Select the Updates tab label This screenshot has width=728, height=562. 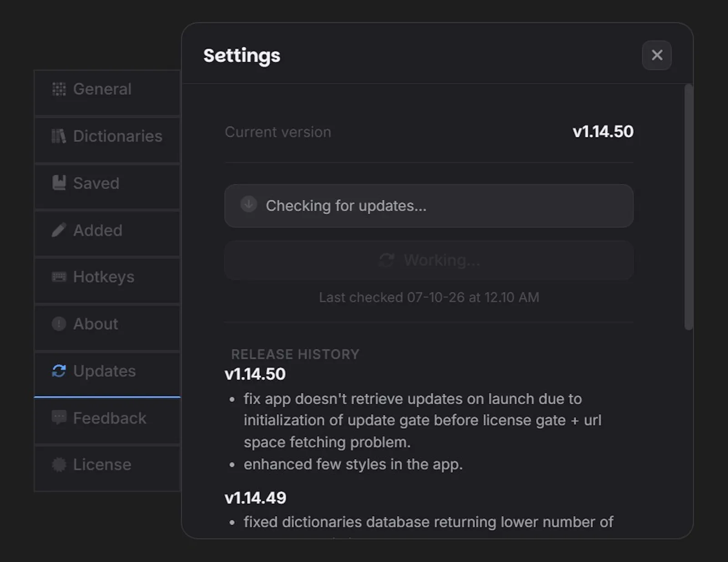tap(105, 371)
